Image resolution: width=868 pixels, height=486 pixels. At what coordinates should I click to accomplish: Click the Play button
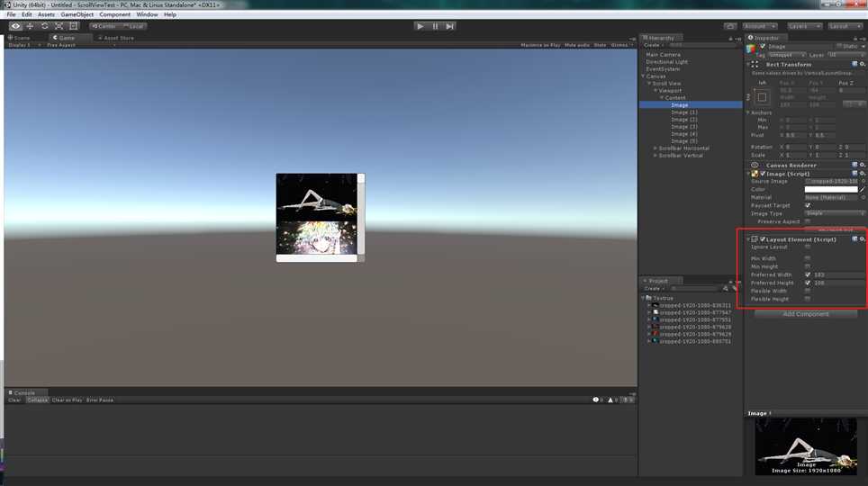[420, 26]
